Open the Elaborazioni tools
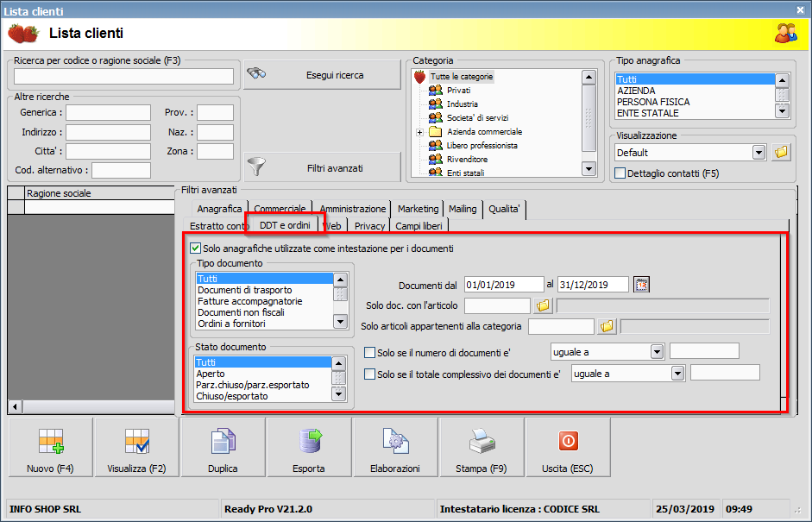Image resolution: width=812 pixels, height=522 pixels. (395, 448)
